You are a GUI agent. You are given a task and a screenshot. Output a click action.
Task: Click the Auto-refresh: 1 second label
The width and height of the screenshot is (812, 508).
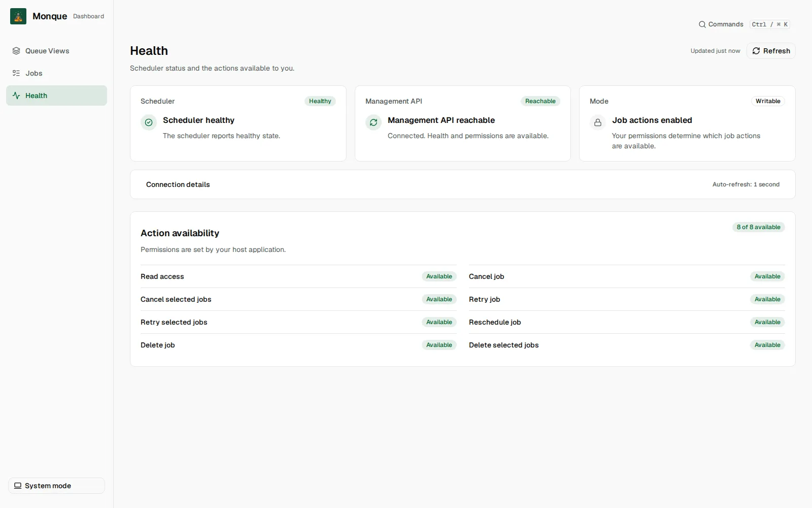[746, 184]
